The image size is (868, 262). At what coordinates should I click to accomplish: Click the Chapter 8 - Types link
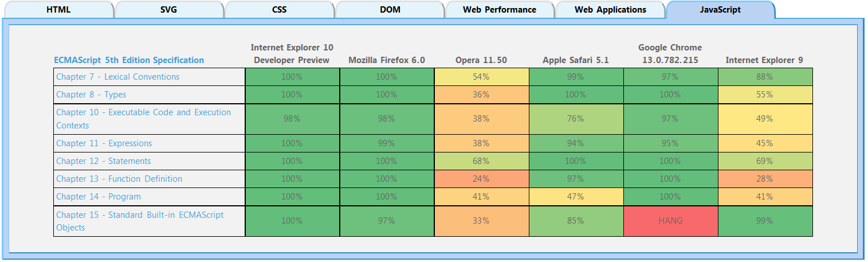click(91, 95)
